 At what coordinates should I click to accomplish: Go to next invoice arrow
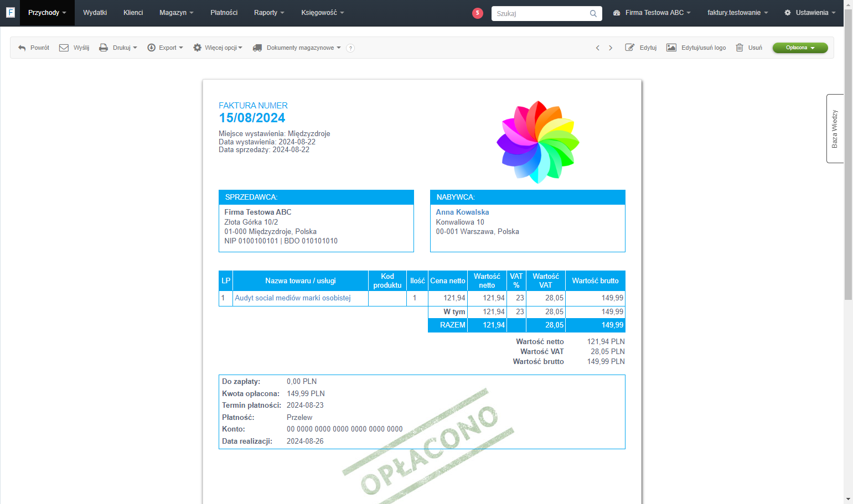point(611,48)
